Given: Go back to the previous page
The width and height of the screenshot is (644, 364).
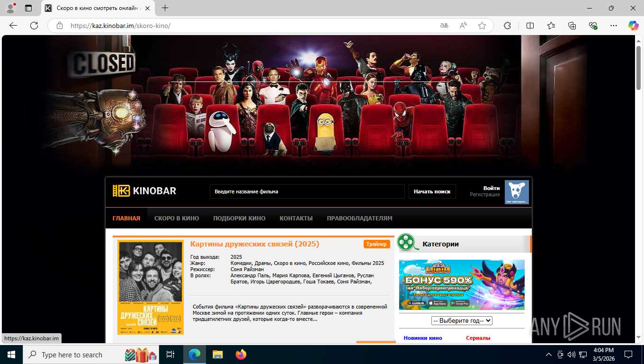Looking at the screenshot, I should pos(13,26).
